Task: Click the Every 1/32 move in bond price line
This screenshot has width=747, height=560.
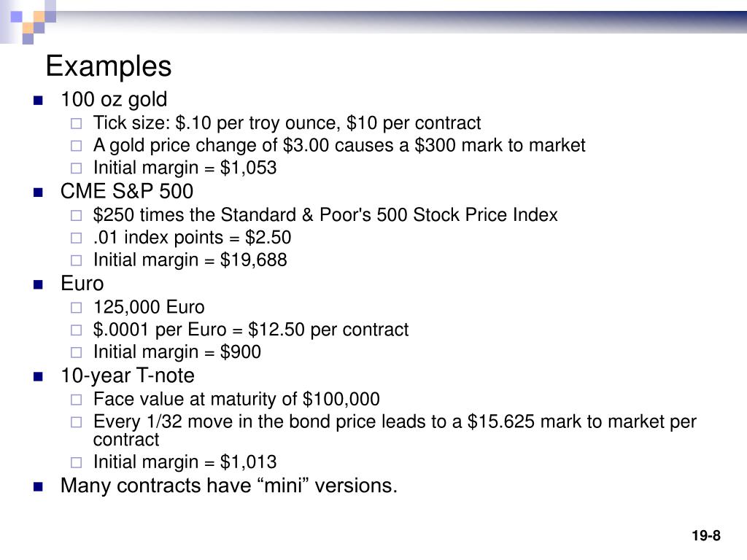Action: (395, 430)
